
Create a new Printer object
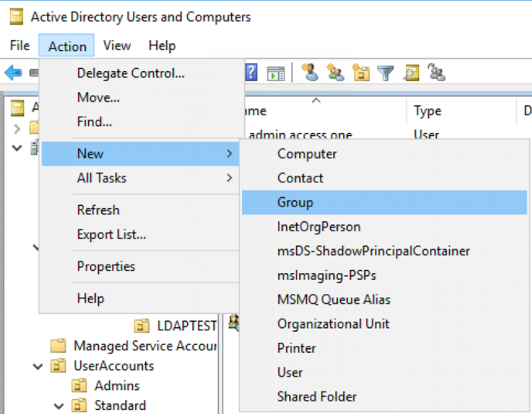[384, 348]
